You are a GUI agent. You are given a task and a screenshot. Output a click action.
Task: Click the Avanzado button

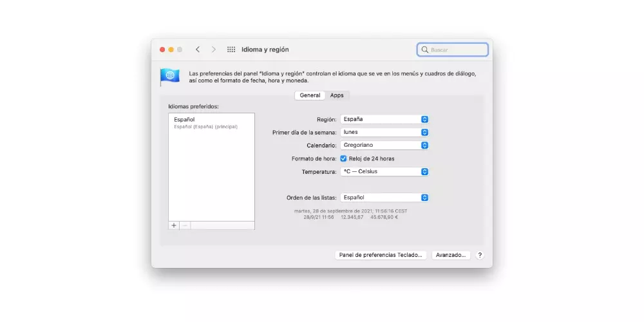coord(451,255)
